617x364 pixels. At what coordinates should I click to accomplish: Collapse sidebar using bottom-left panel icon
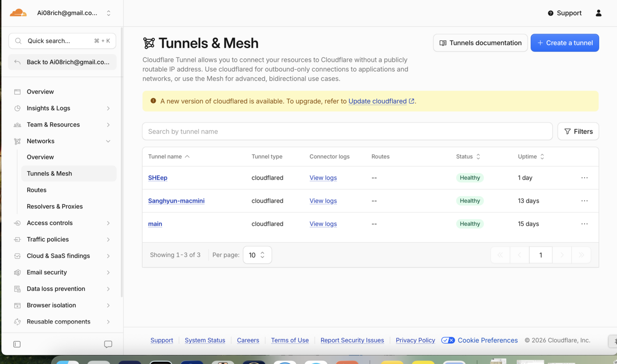17,344
